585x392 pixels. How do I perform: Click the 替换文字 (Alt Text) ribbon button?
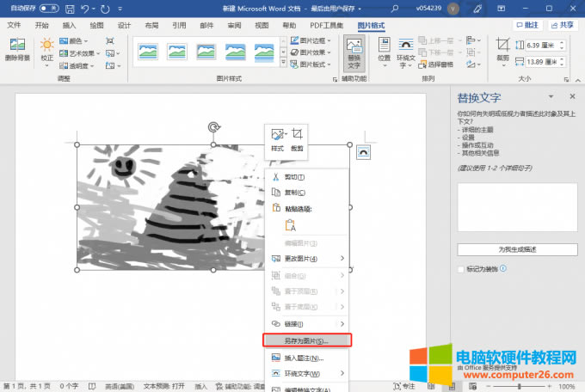pyautogui.click(x=353, y=52)
